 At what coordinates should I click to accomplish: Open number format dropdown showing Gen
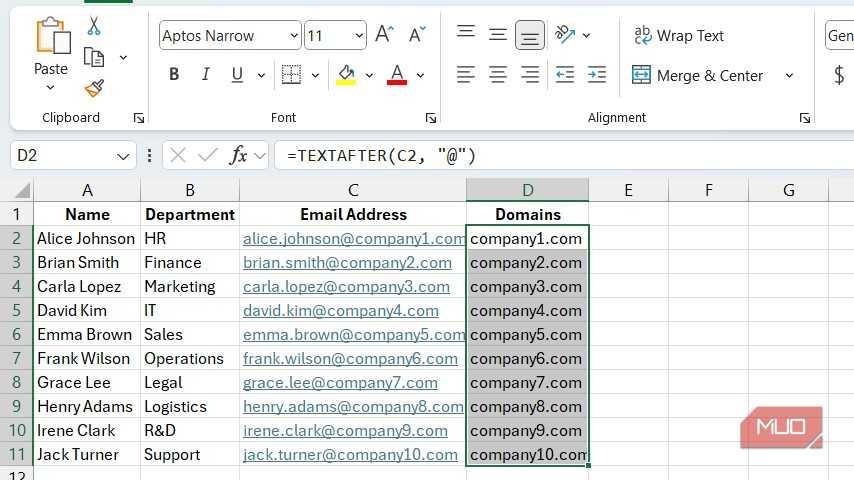(839, 35)
